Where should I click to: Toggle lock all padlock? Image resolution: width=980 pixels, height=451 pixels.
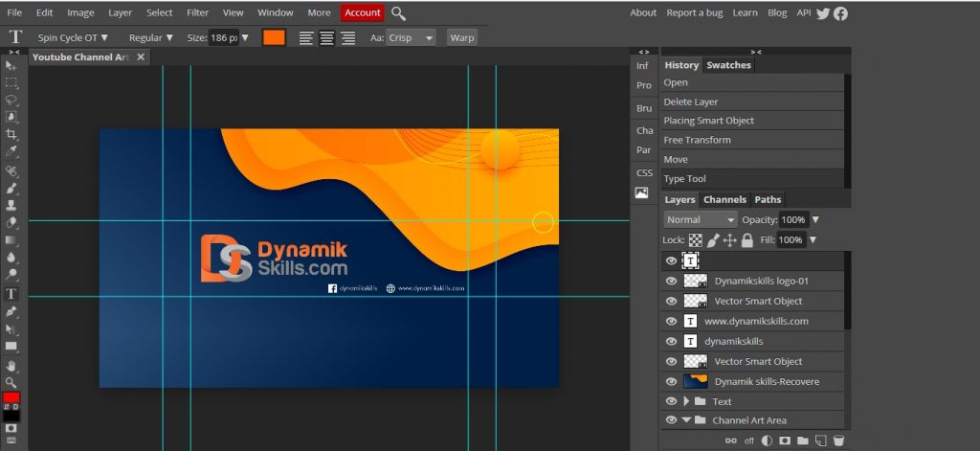(x=746, y=239)
